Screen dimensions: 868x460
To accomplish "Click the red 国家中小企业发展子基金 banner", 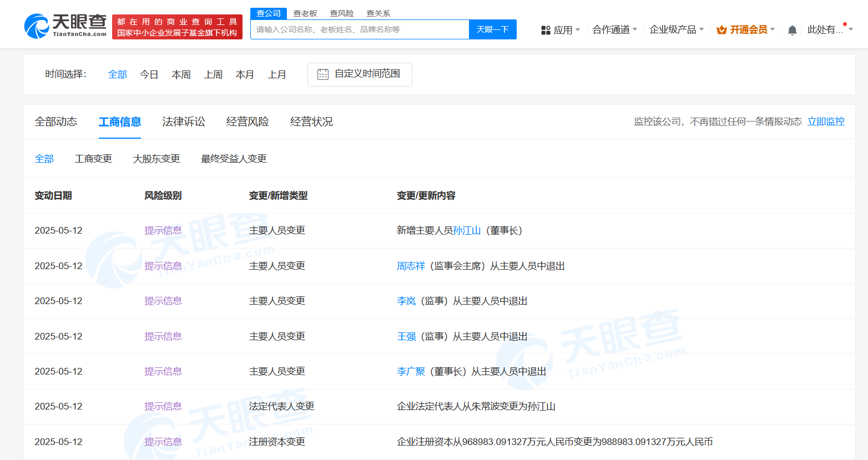I will click(x=177, y=27).
